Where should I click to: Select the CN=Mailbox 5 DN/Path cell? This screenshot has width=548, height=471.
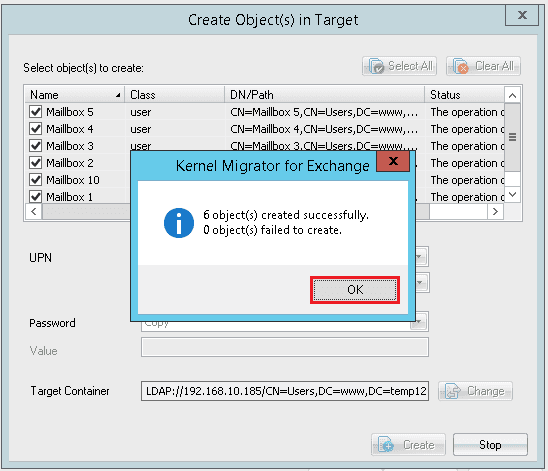click(324, 112)
